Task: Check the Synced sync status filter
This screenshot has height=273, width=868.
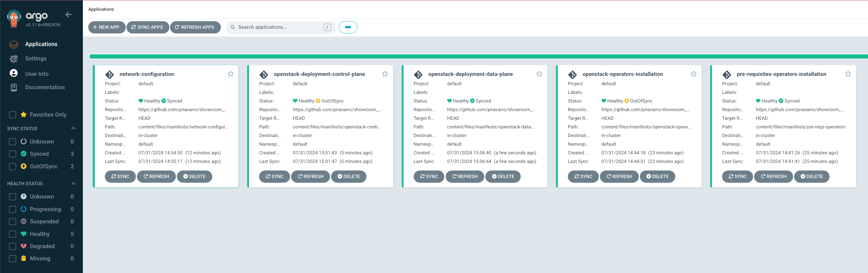Action: [13, 154]
